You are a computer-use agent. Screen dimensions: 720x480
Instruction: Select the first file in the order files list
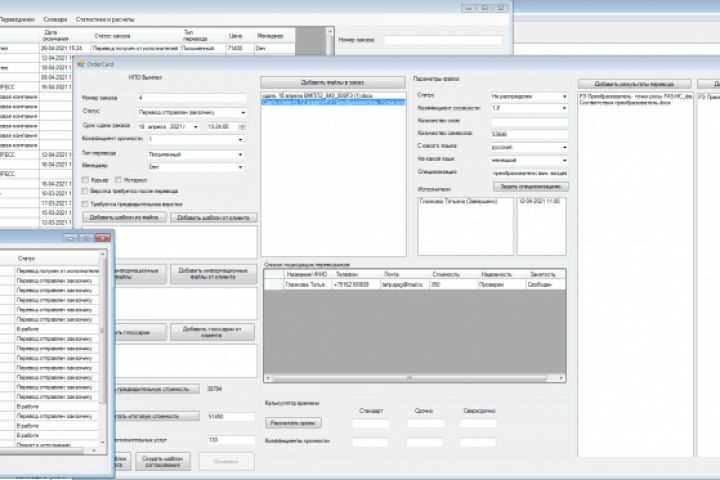(x=333, y=96)
